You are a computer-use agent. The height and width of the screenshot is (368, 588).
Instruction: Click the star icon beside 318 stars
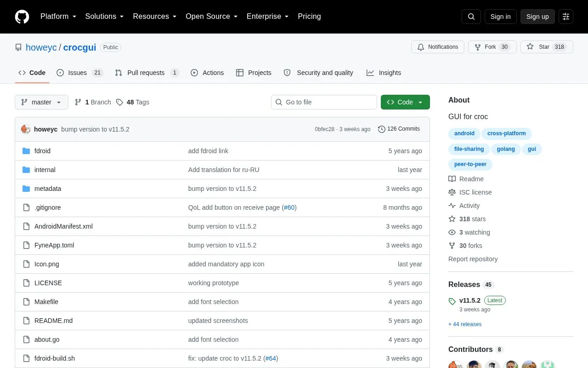point(452,219)
